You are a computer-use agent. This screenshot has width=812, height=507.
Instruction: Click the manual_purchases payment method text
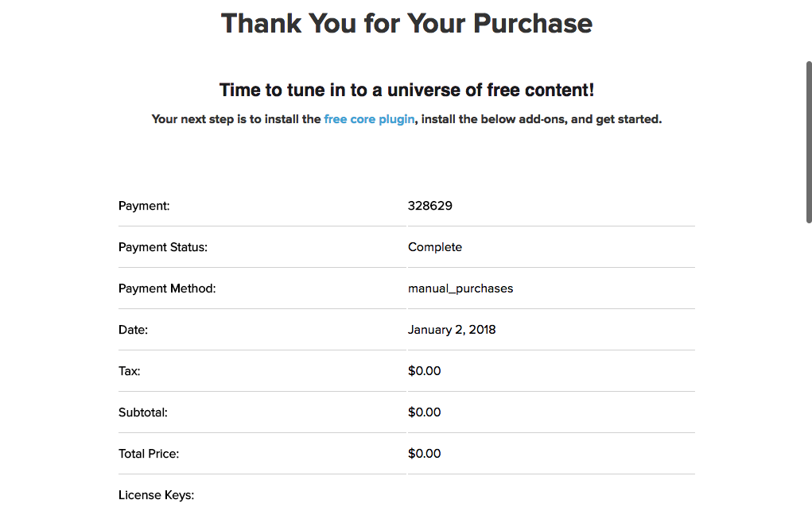(460, 288)
